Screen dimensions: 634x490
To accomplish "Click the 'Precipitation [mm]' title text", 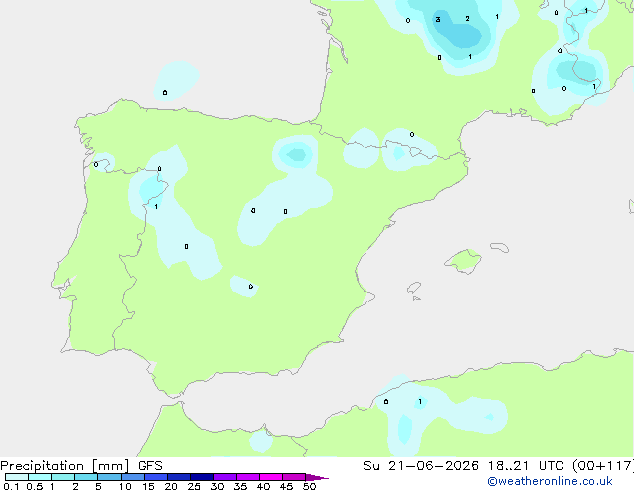I will pos(65,466).
